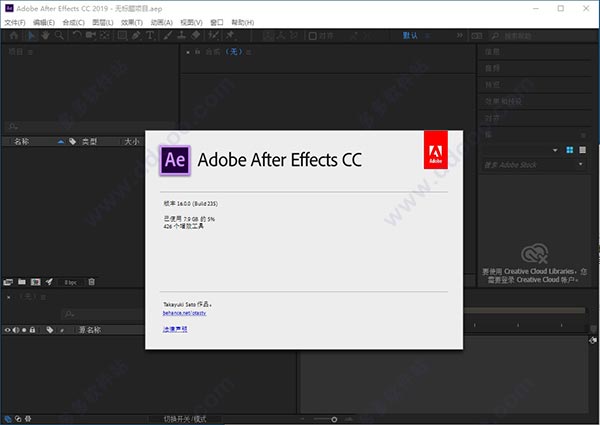Open the Libraries panel menu

point(583,135)
